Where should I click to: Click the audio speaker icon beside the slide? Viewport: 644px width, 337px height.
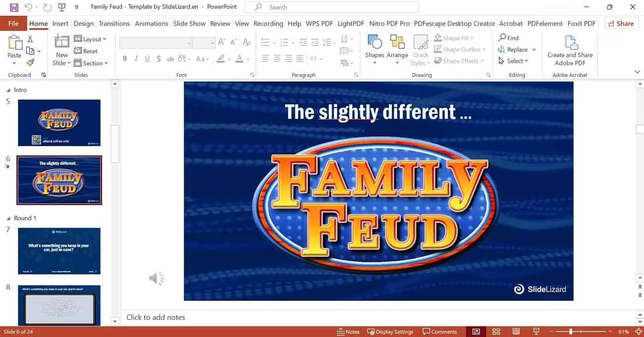click(x=157, y=279)
